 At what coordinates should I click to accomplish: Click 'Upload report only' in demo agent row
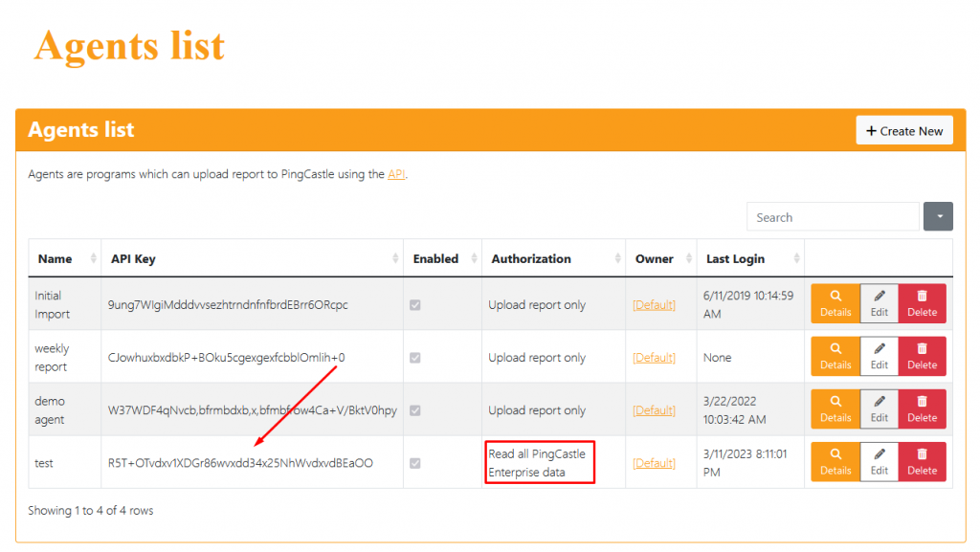pyautogui.click(x=537, y=410)
